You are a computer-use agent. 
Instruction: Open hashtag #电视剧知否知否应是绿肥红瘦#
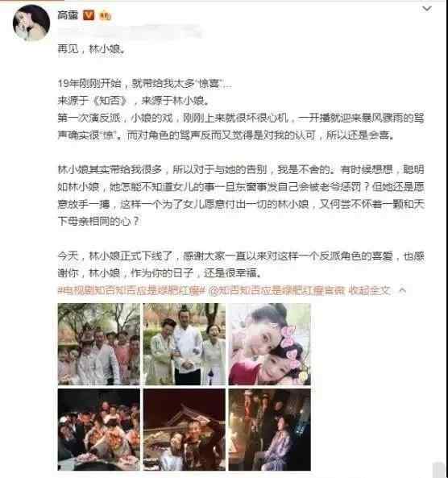131,290
